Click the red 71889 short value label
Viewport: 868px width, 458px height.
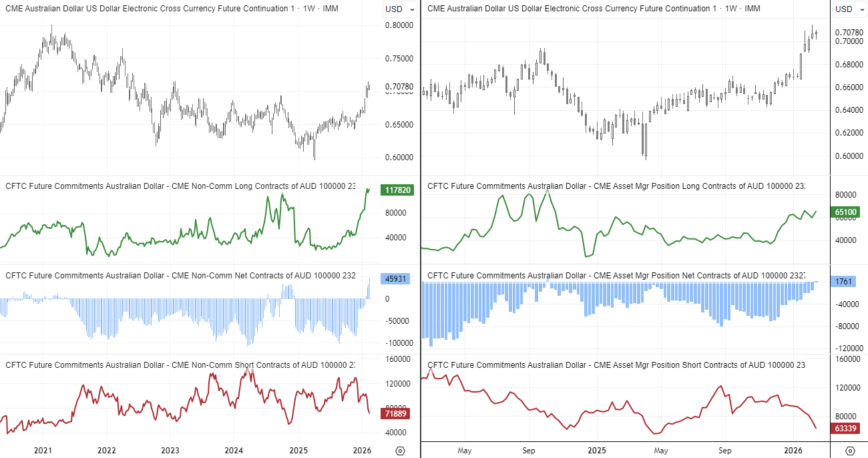click(395, 413)
